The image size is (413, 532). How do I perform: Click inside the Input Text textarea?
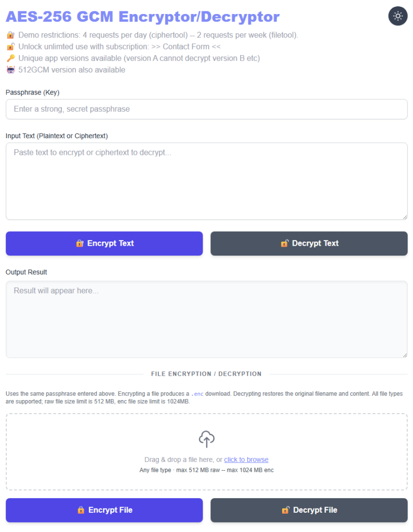206,181
